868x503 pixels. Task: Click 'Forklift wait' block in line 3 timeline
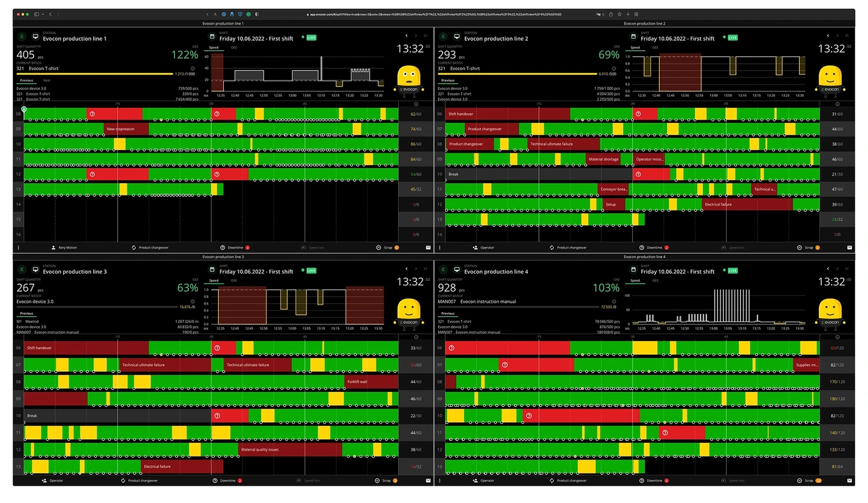coord(371,381)
